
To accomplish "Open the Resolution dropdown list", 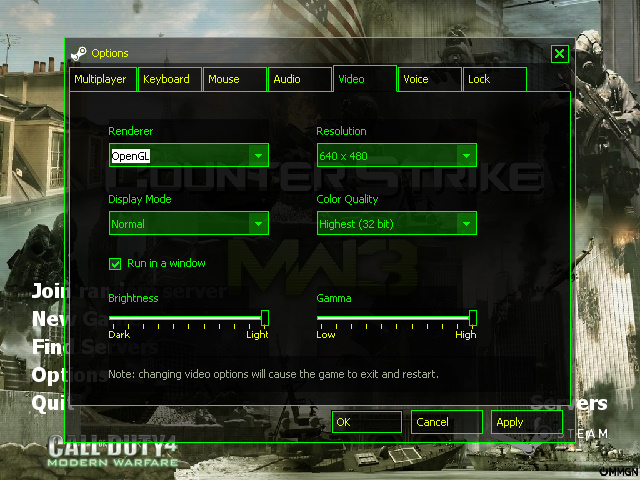I will coord(466,156).
